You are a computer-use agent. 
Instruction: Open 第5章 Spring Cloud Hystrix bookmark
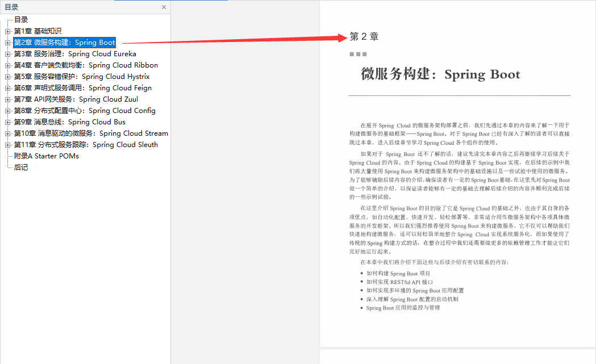point(82,77)
